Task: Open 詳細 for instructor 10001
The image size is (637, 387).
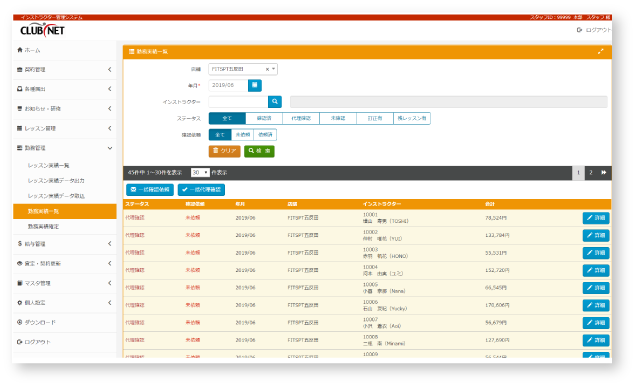Action: [596, 218]
